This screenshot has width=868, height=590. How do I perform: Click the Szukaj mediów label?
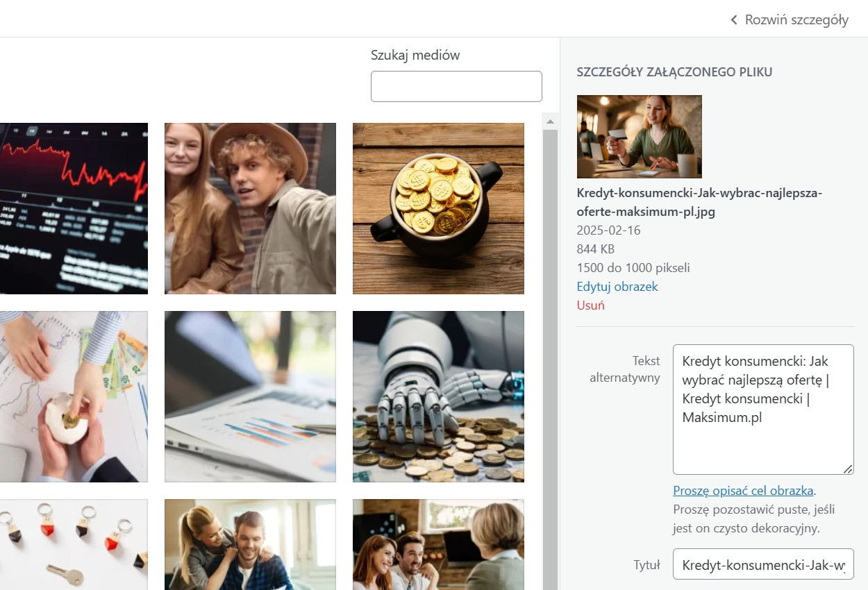415,55
